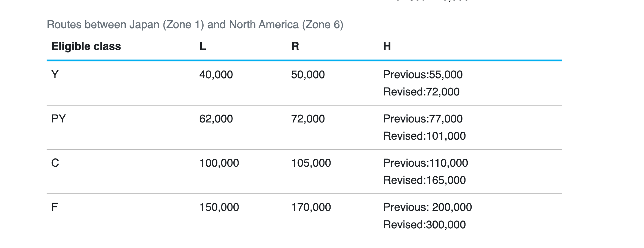Click the 40,000 value in Y row

(x=216, y=75)
